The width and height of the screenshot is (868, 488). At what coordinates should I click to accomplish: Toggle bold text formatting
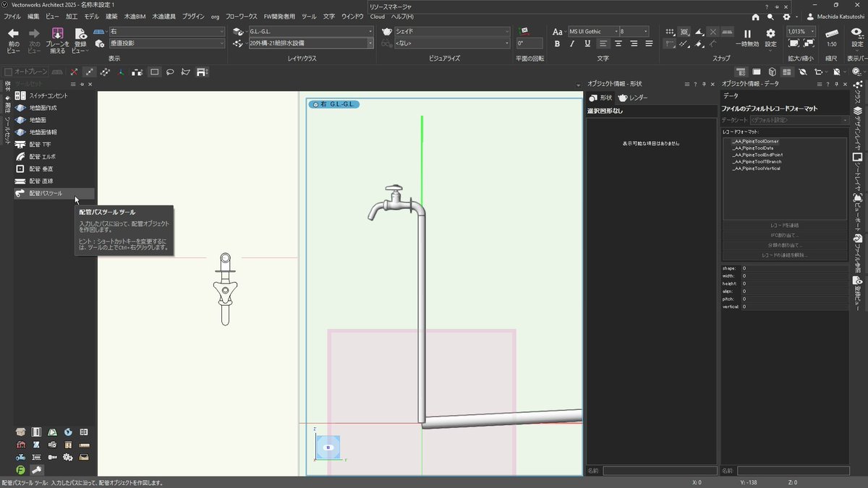557,45
